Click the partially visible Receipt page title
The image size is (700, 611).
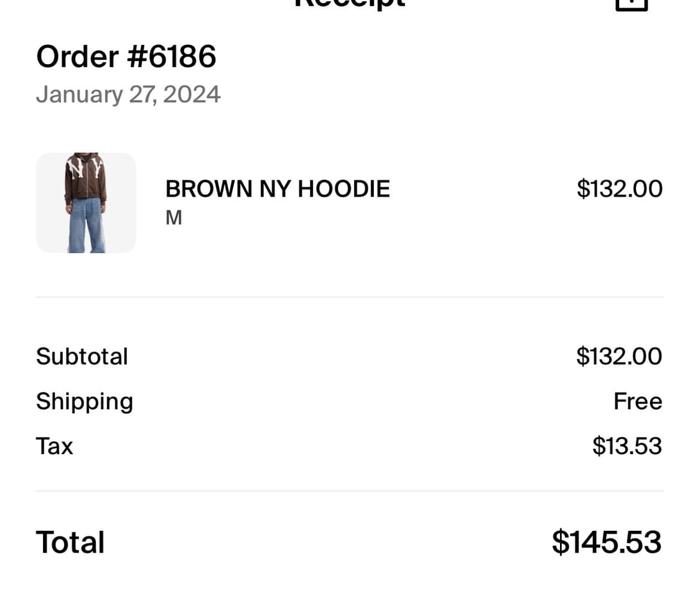[x=350, y=4]
